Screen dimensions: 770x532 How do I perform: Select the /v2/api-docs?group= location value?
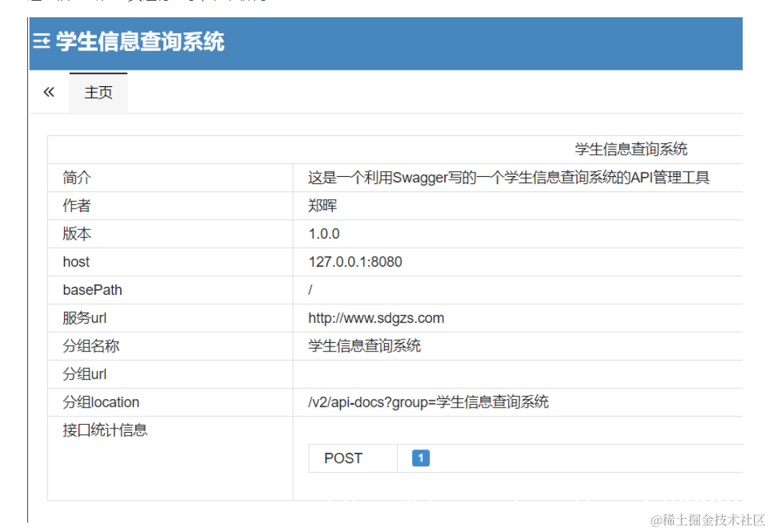[428, 402]
